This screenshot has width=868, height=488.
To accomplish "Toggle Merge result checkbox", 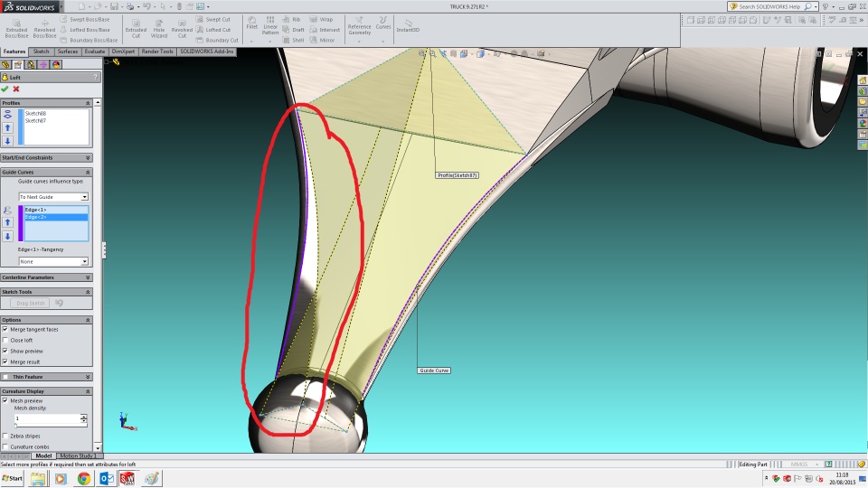I will 5,361.
